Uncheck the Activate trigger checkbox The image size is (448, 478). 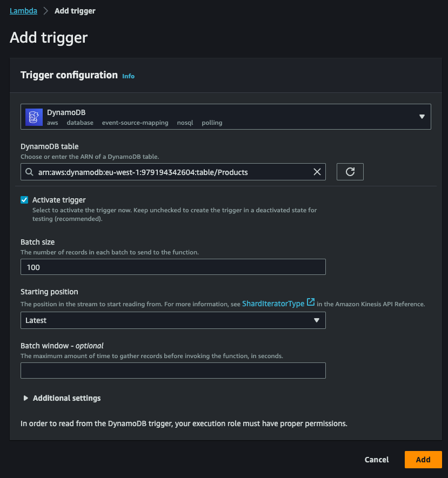tap(24, 200)
